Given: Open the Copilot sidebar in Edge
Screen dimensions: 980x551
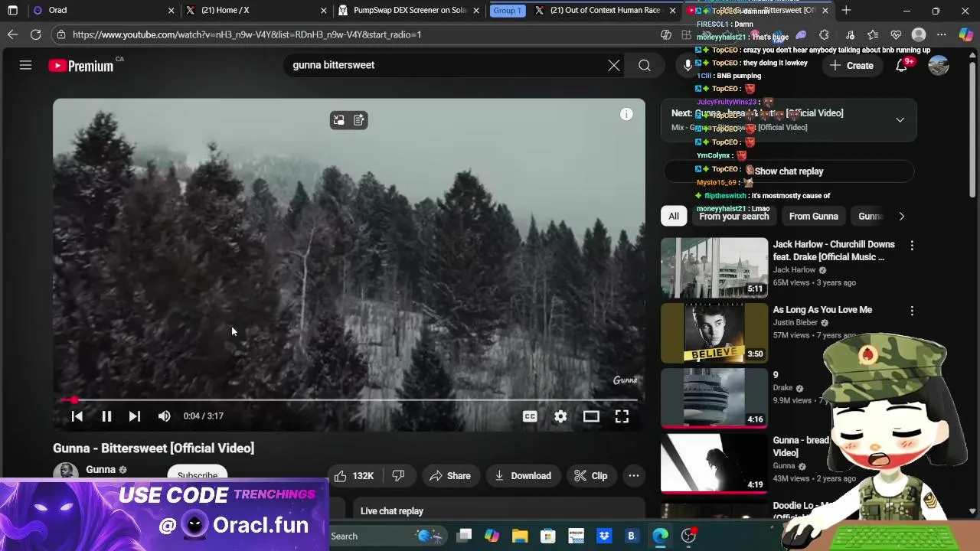Looking at the screenshot, I should (966, 34).
